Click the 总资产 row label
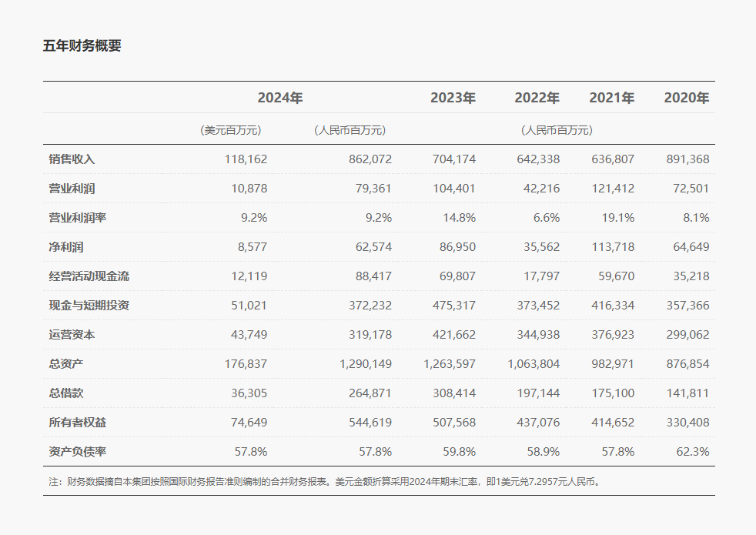 point(66,364)
